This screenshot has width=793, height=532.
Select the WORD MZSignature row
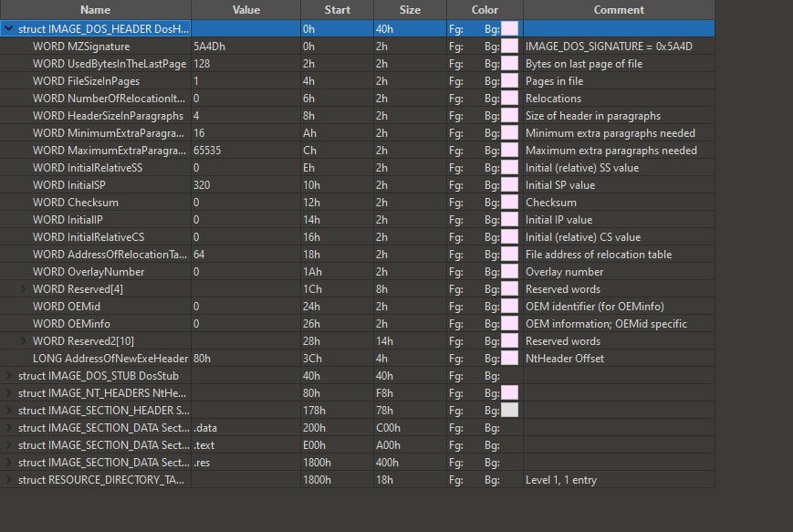click(357, 46)
